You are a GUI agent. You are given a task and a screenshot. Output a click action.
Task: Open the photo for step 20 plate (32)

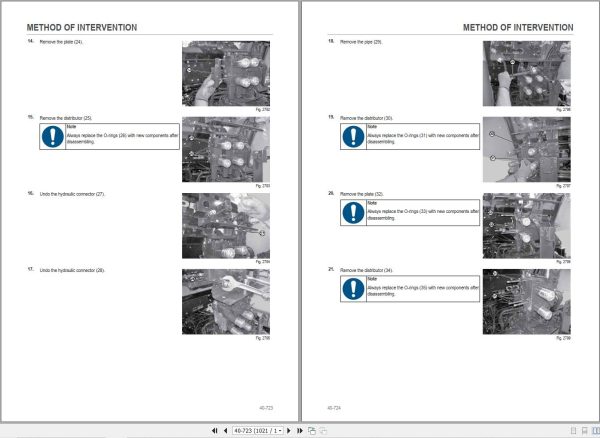(x=527, y=226)
